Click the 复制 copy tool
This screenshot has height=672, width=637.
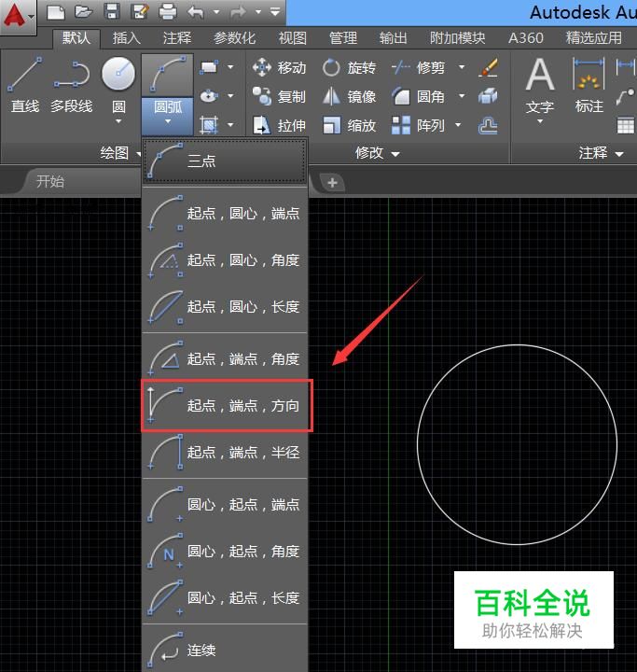tap(279, 96)
